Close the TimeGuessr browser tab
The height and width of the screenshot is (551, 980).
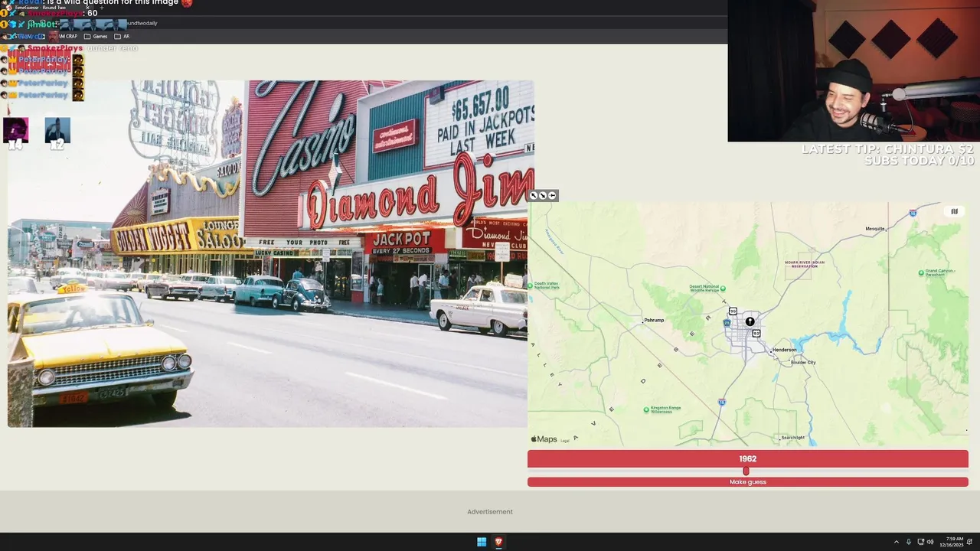click(x=87, y=8)
